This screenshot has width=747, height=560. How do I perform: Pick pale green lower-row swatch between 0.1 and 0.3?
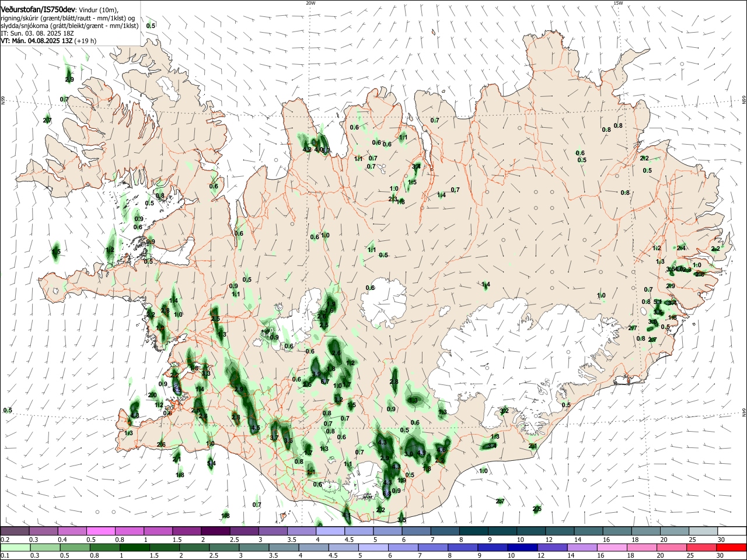(x=15, y=548)
